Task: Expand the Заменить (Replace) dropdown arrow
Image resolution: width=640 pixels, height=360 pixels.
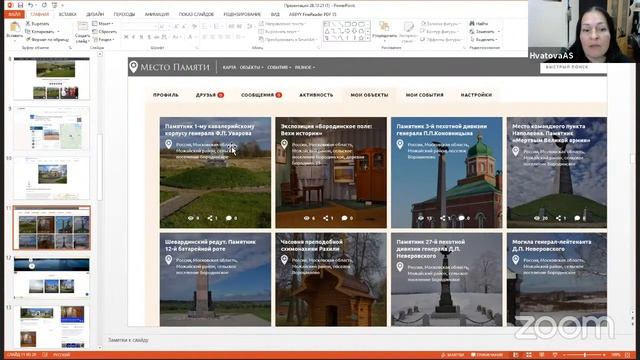Action: [499, 31]
